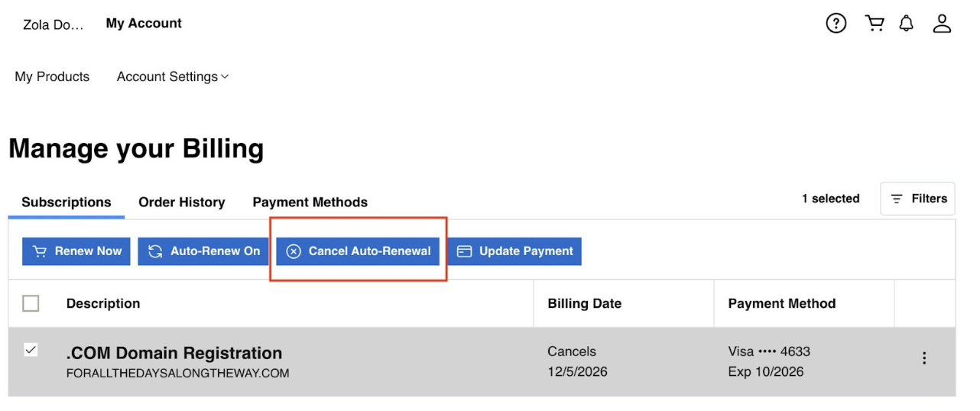Open the notifications bell icon
This screenshot has width=980, height=411.
click(x=907, y=24)
